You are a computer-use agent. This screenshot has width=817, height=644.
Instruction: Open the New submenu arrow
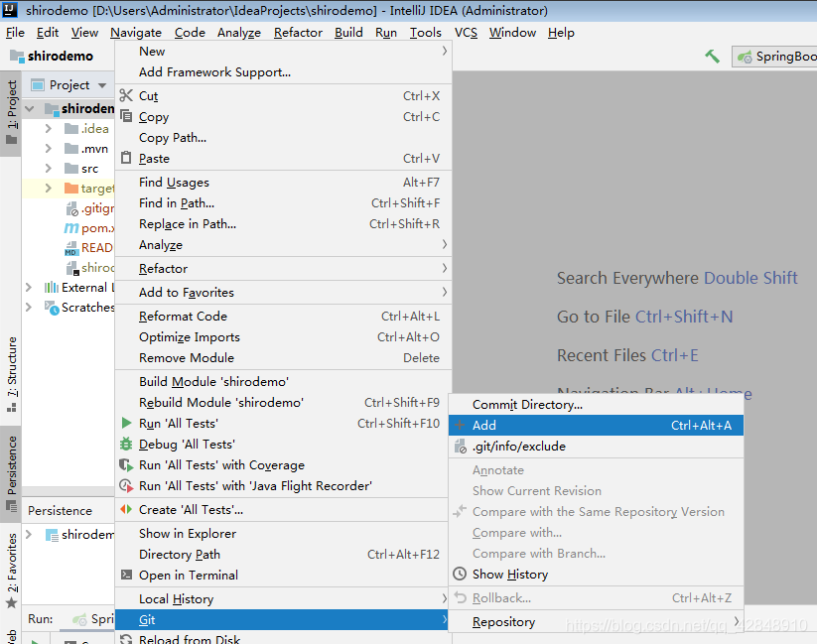click(x=445, y=51)
